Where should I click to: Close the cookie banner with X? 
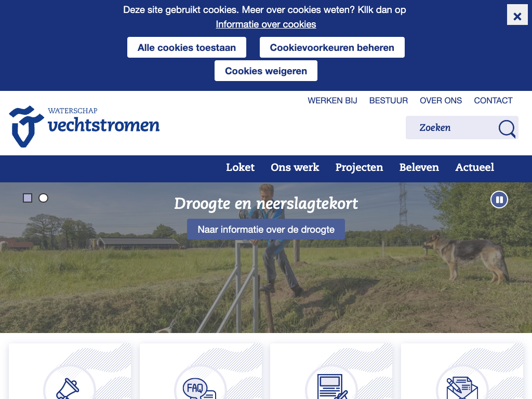click(517, 15)
